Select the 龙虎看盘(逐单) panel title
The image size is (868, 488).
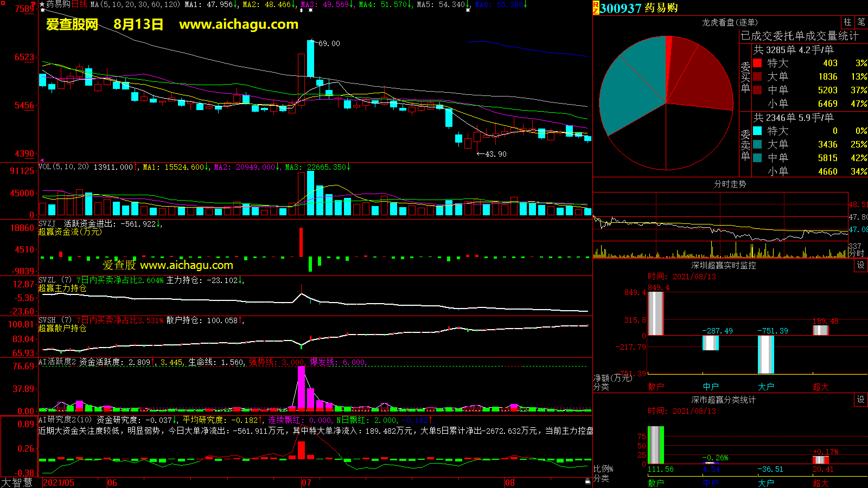pyautogui.click(x=730, y=22)
